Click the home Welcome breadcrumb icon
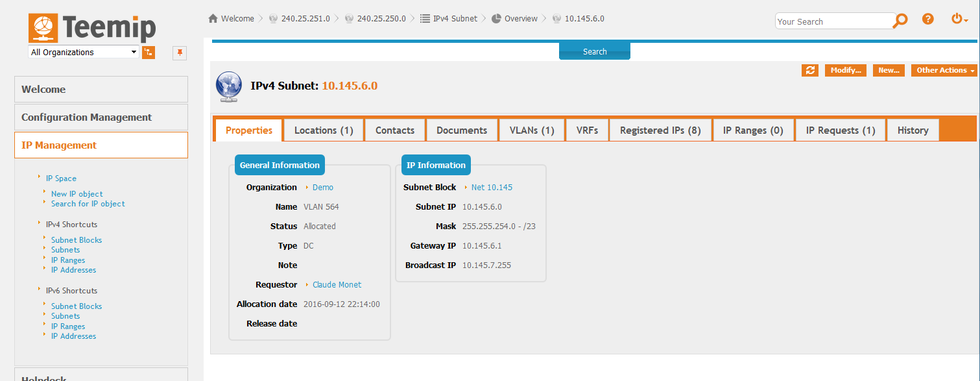This screenshot has height=381, width=980. 213,19
